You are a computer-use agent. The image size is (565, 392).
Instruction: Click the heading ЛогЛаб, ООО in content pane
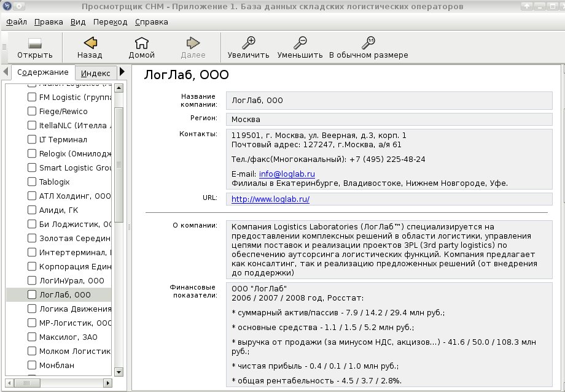click(186, 75)
